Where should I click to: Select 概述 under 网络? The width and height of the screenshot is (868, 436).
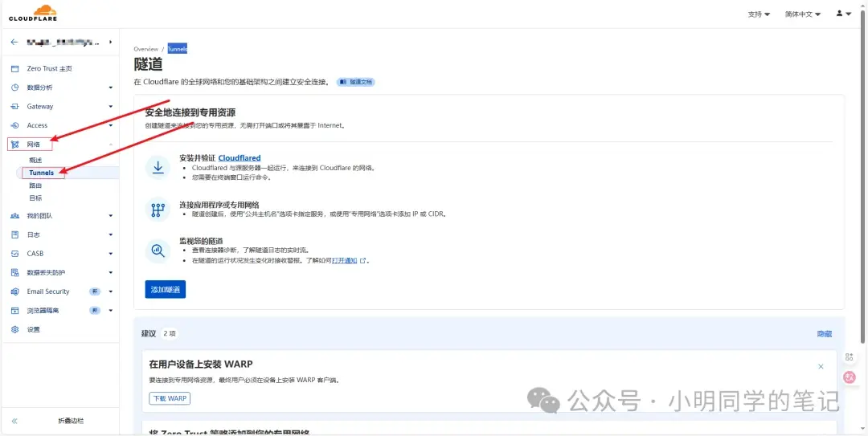click(35, 160)
